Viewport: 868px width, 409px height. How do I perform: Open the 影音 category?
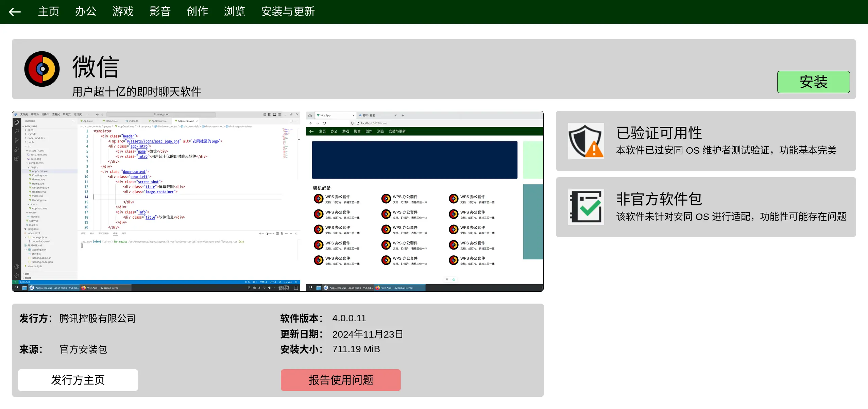coord(160,12)
